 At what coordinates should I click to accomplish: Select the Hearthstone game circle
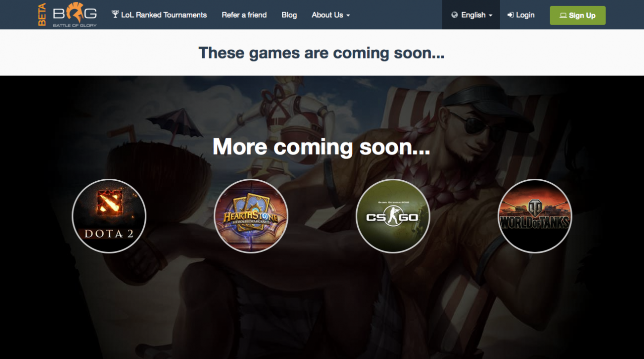coord(251,216)
